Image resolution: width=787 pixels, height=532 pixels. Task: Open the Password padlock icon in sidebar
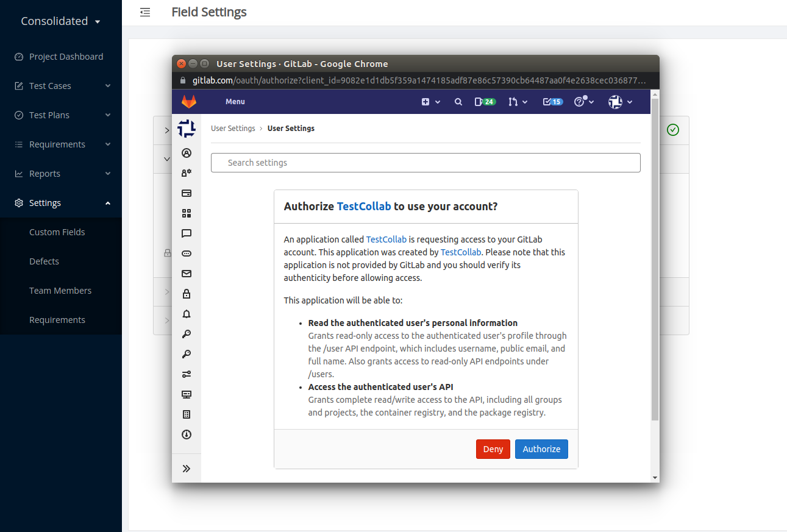pos(187,294)
